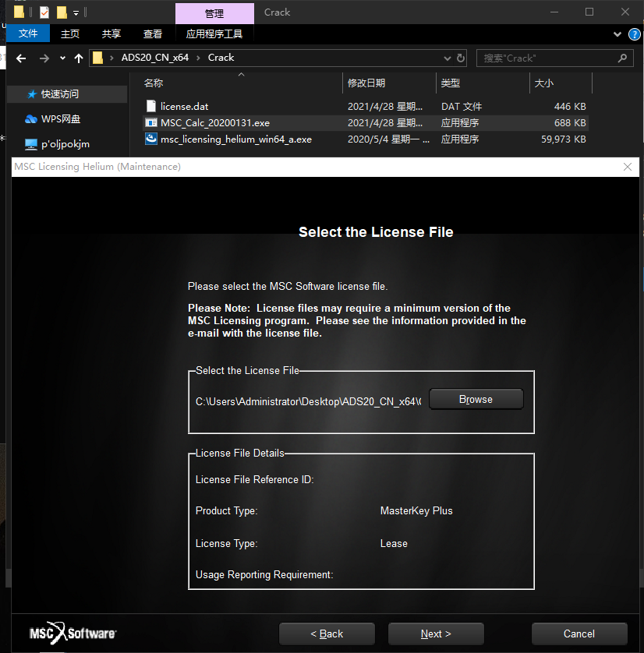Minimize the Crack Explorer window
Viewport: 644px width, 653px height.
[554, 12]
